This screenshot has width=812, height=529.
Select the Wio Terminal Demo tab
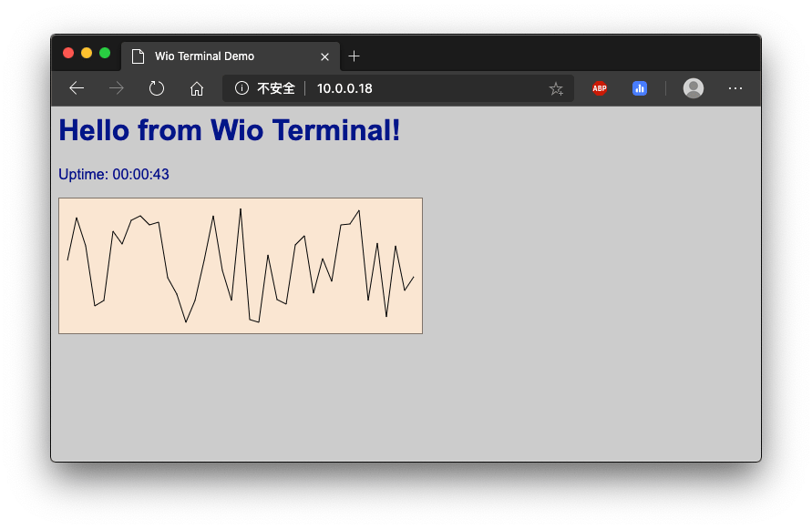click(x=231, y=56)
